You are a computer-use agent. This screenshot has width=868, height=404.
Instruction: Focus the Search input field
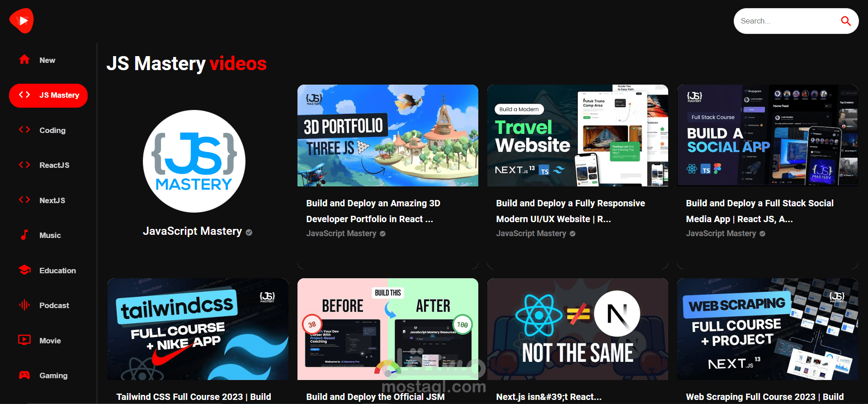point(788,21)
